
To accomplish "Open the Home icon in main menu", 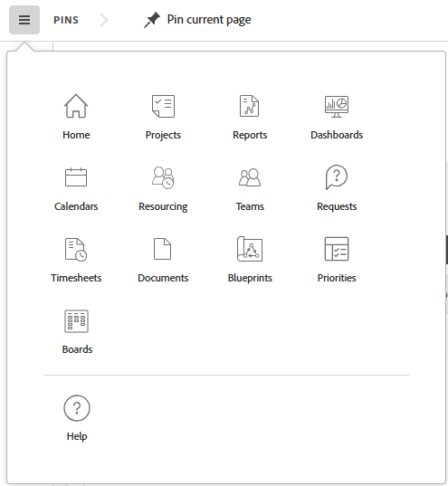I will tap(76, 106).
